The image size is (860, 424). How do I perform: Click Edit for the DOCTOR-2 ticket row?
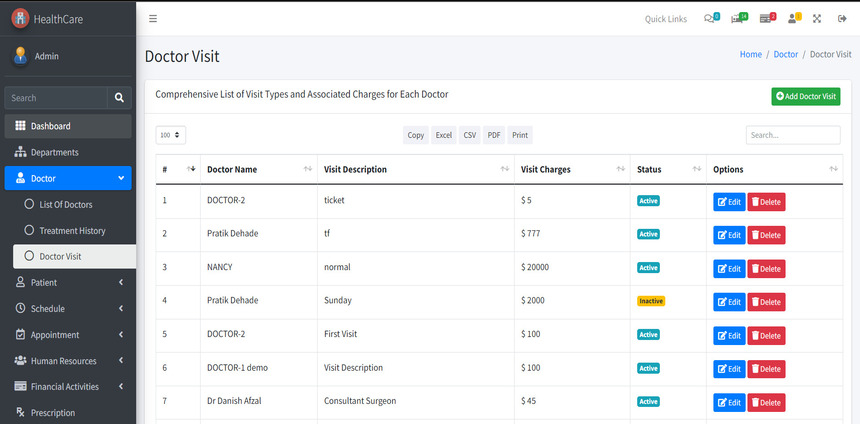pos(728,202)
